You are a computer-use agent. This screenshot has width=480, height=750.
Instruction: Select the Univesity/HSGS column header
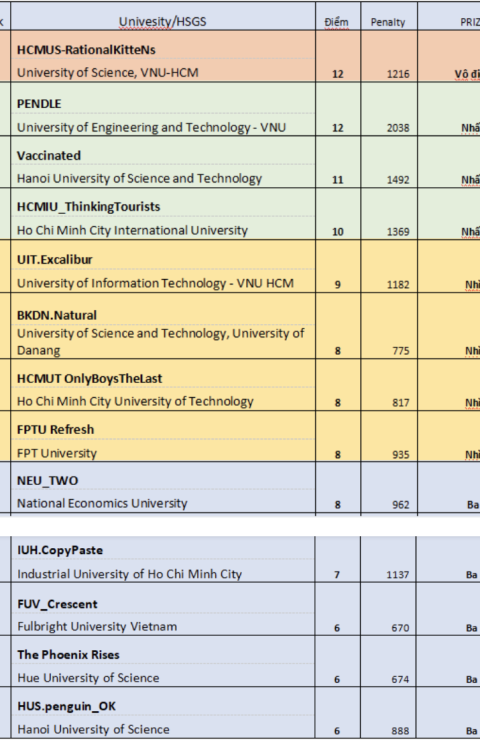point(163,22)
